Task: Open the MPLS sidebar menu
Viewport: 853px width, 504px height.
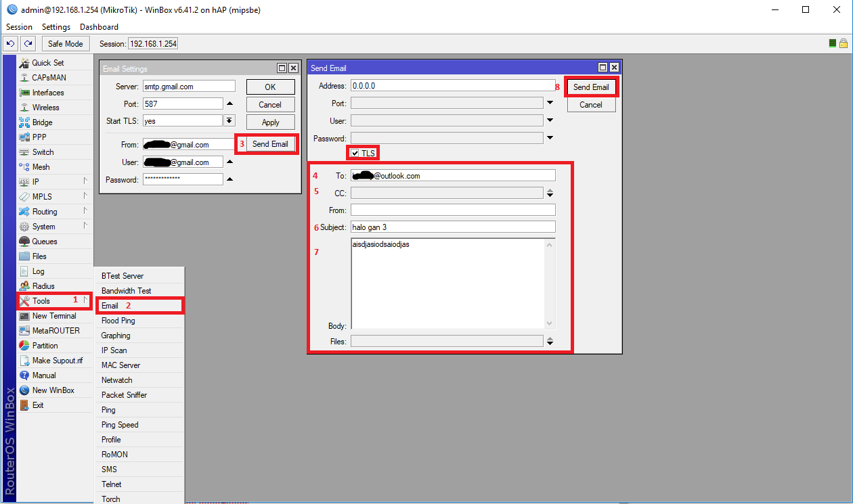Action: click(54, 197)
